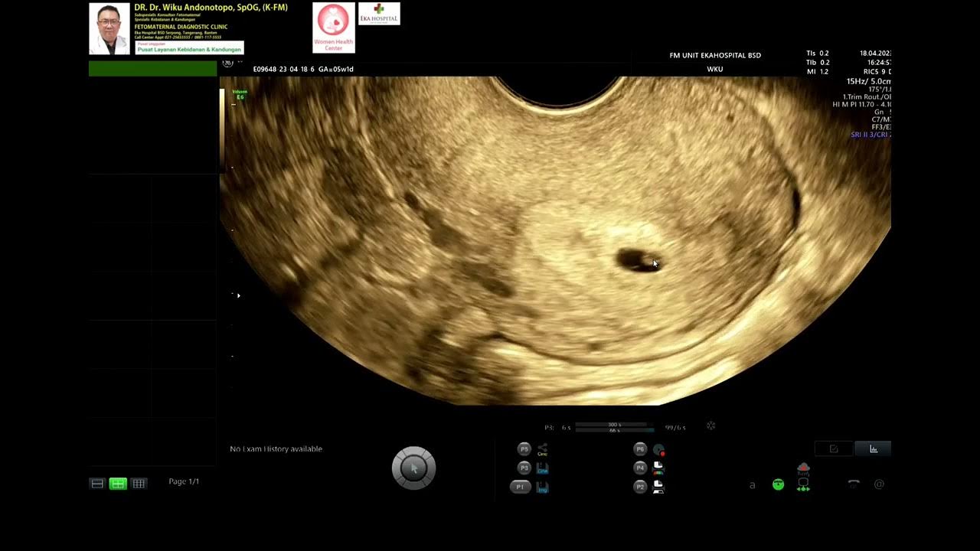Screen dimensions: 980x551
Task: Click the green bar above thumbnail panel
Action: point(153,69)
